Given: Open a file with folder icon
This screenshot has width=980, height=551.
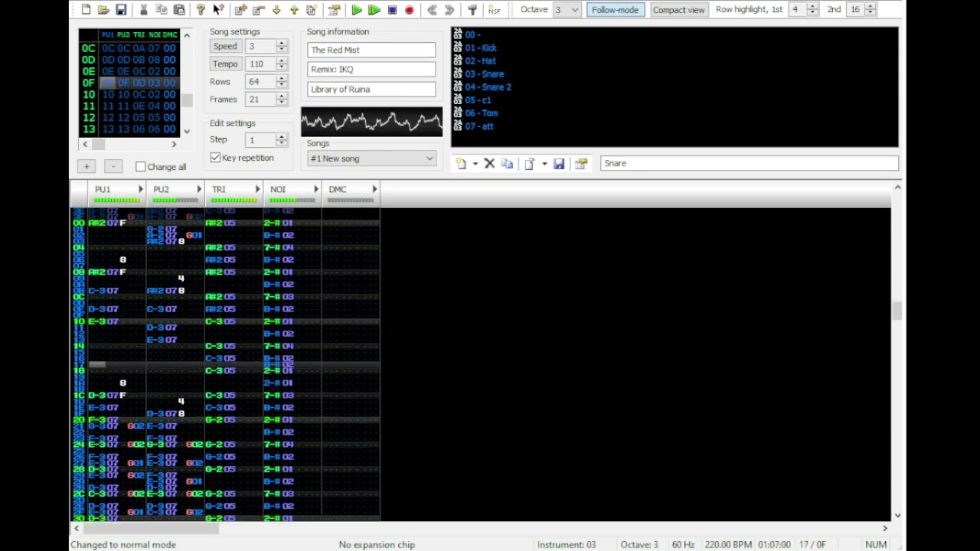Looking at the screenshot, I should 103,10.
